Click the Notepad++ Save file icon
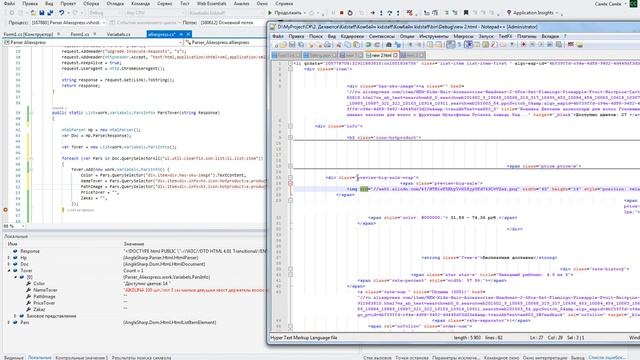The width and height of the screenshot is (640, 360). 292,45
